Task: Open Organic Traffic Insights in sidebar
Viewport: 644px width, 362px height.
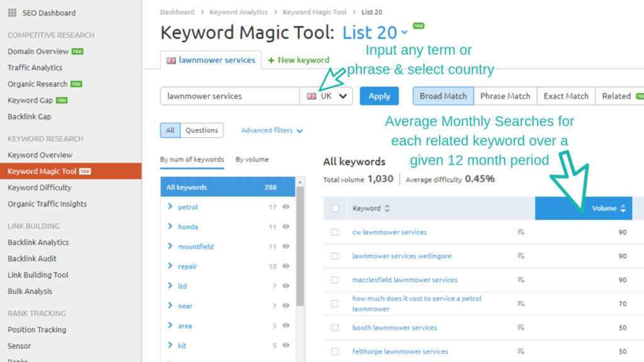Action: pyautogui.click(x=47, y=204)
